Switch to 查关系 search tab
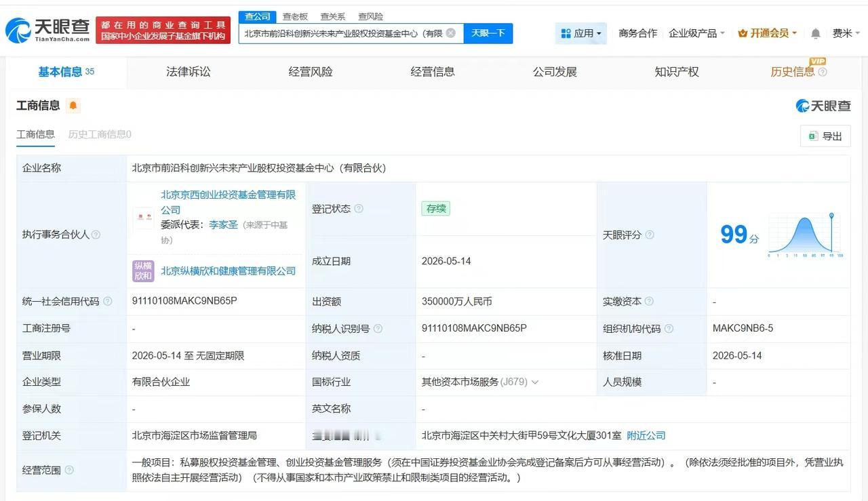868x501 pixels. (x=332, y=16)
